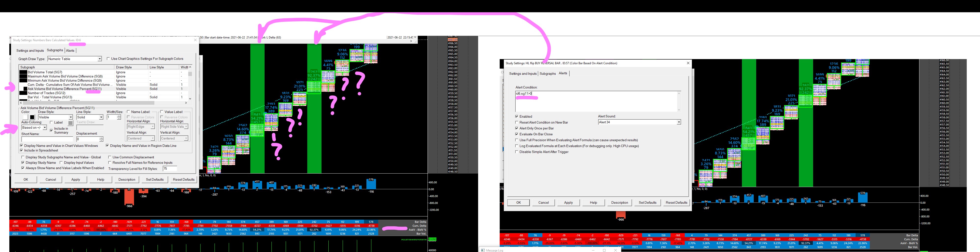
Task: Click Description in the Numbers Bars dialog
Action: (x=127, y=179)
